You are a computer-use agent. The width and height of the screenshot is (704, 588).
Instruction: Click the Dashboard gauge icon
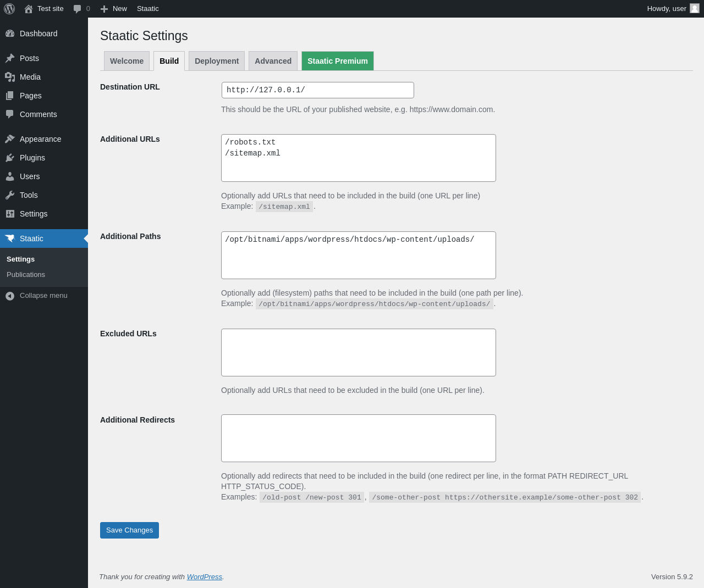(x=10, y=34)
